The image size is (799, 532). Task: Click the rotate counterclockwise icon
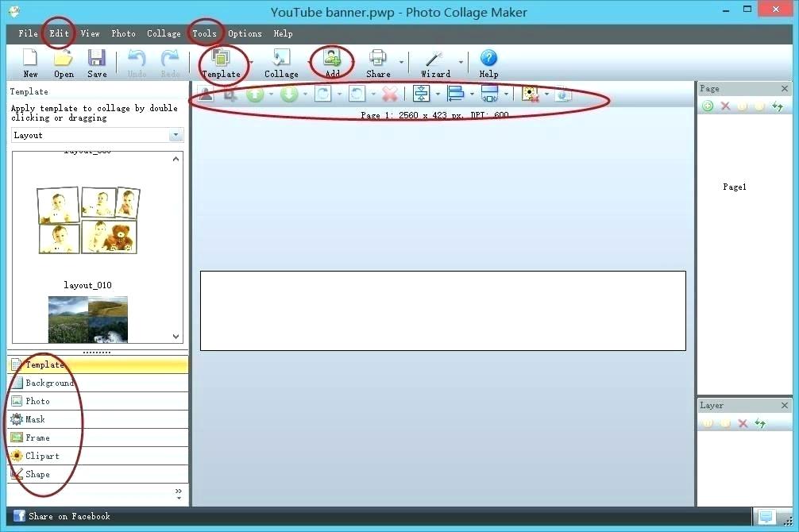pyautogui.click(x=357, y=94)
